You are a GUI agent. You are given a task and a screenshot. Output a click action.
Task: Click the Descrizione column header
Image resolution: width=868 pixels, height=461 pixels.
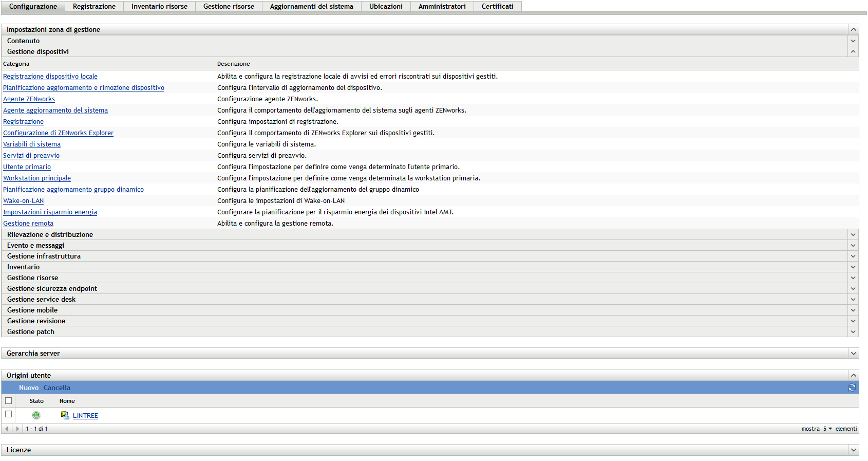[x=234, y=64]
